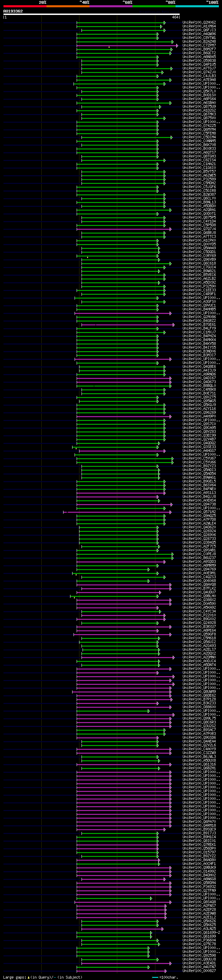Open hit UniRef100_C7ZPM7
This screenshot has height=980, width=222.
pos(199,45)
